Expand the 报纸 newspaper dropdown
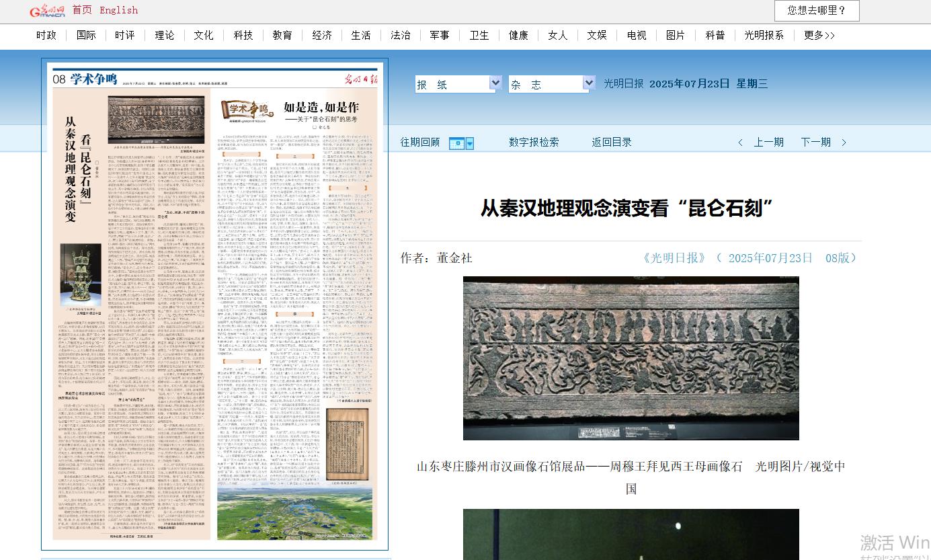Screen dimensions: 931x560 point(495,83)
